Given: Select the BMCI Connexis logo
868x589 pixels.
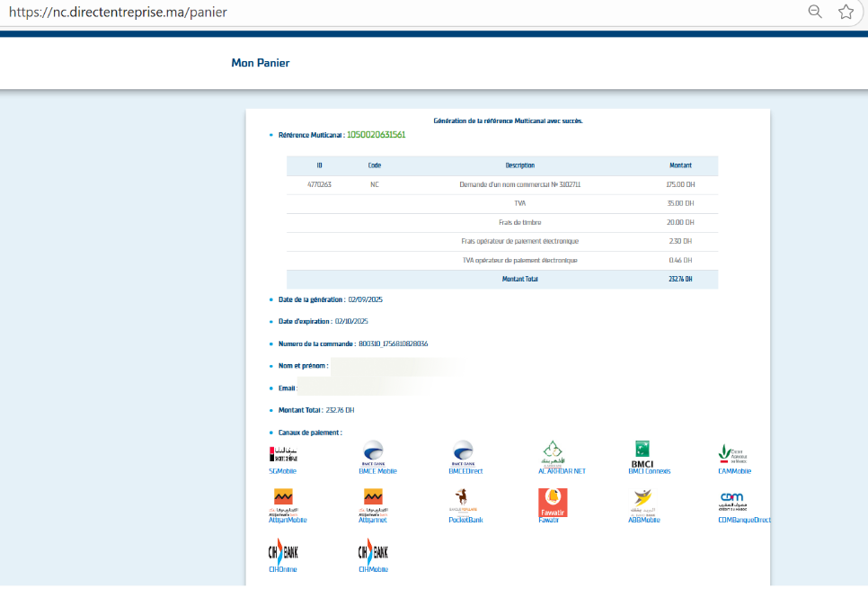Looking at the screenshot, I should pyautogui.click(x=642, y=452).
